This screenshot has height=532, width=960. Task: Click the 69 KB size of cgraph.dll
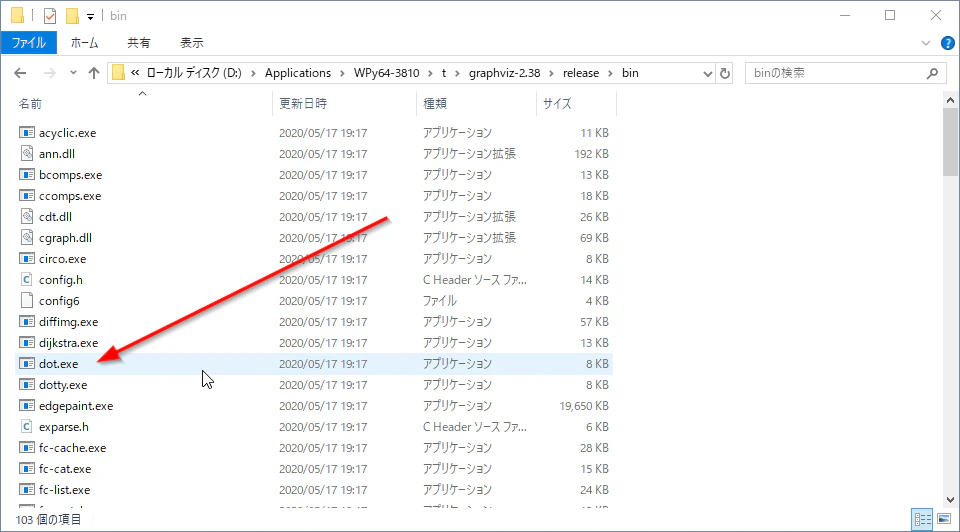[x=594, y=238]
